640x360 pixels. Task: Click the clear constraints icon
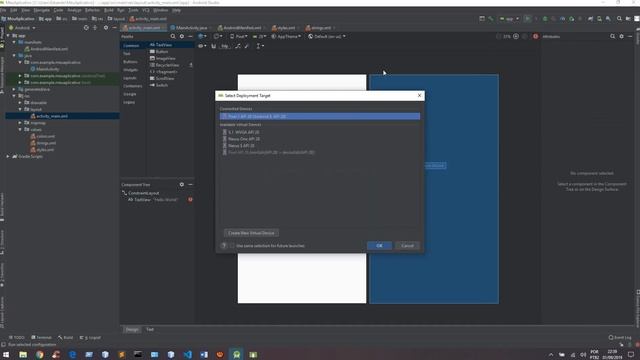coord(238,46)
